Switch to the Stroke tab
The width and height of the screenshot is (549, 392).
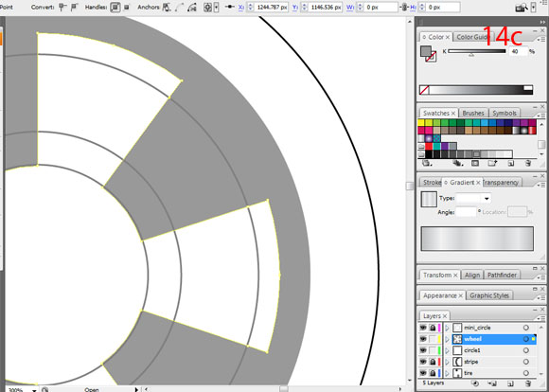coord(432,183)
